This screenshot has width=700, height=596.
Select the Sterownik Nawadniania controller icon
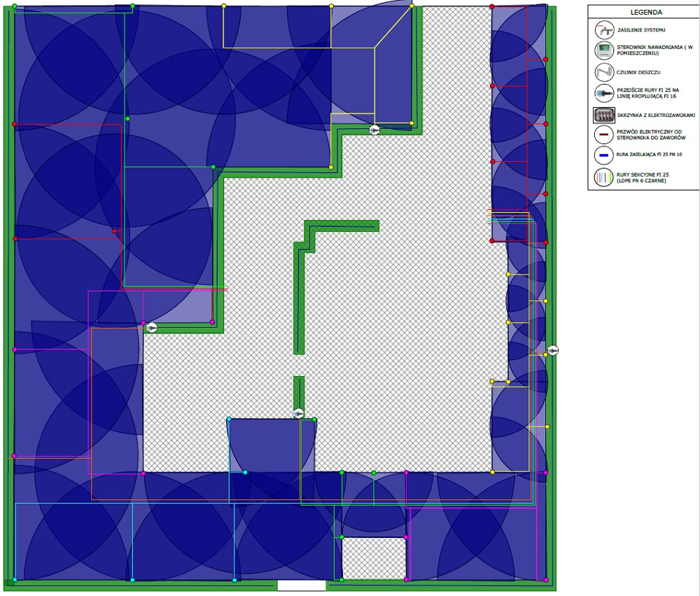(x=603, y=50)
